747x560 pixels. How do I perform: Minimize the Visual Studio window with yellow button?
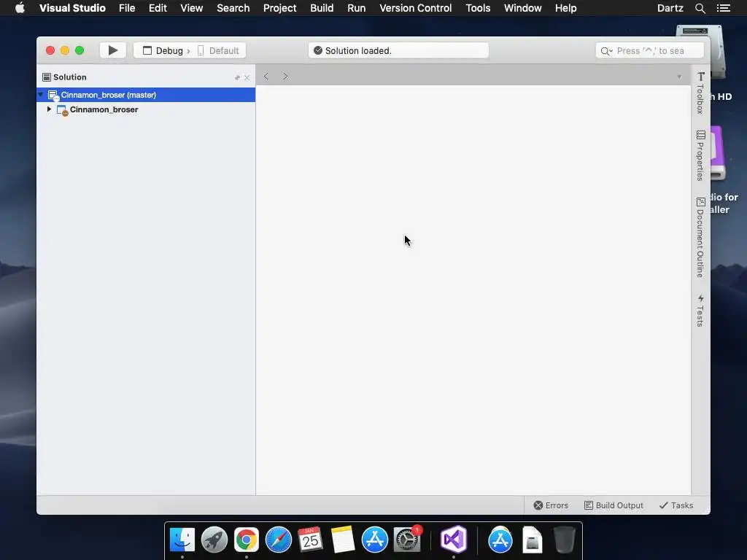[65, 50]
